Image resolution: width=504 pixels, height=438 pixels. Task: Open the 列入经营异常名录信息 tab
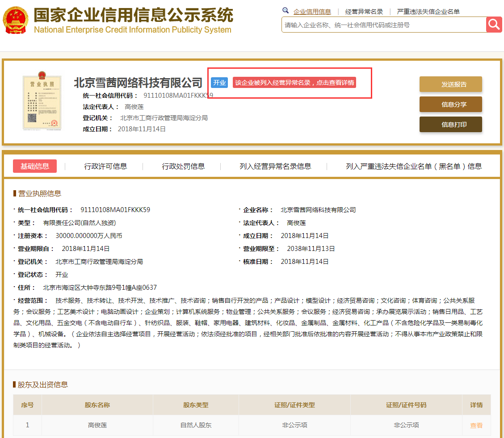click(x=275, y=166)
